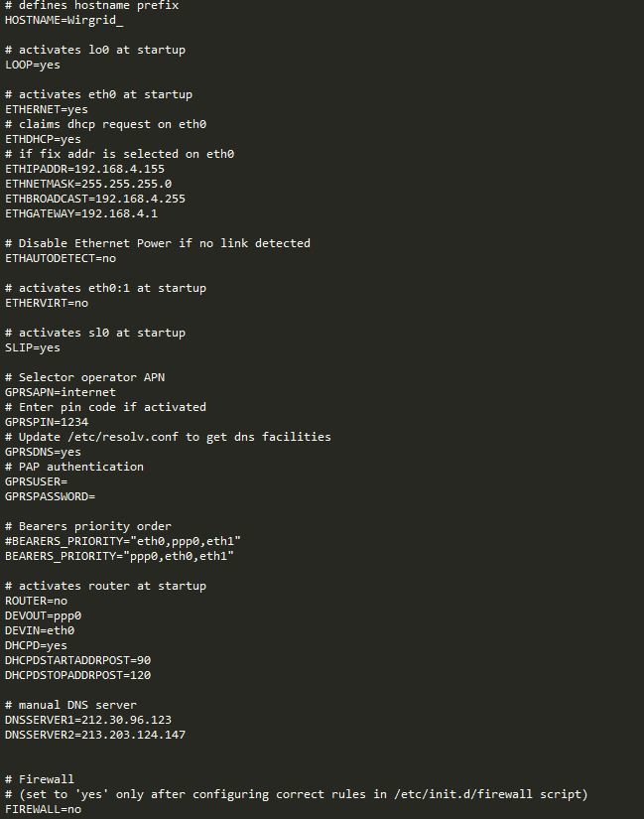Place cursor on SLIP=yes line
644x819 pixels.
[33, 347]
